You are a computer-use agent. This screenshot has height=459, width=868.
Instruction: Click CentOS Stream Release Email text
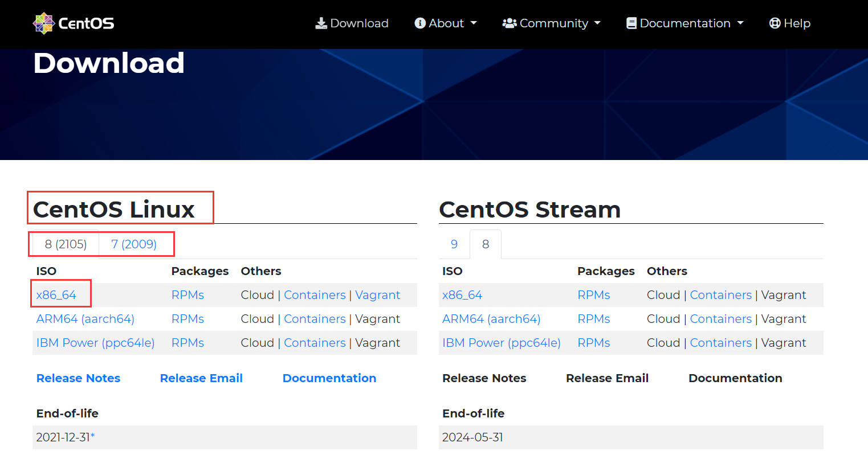tap(607, 378)
